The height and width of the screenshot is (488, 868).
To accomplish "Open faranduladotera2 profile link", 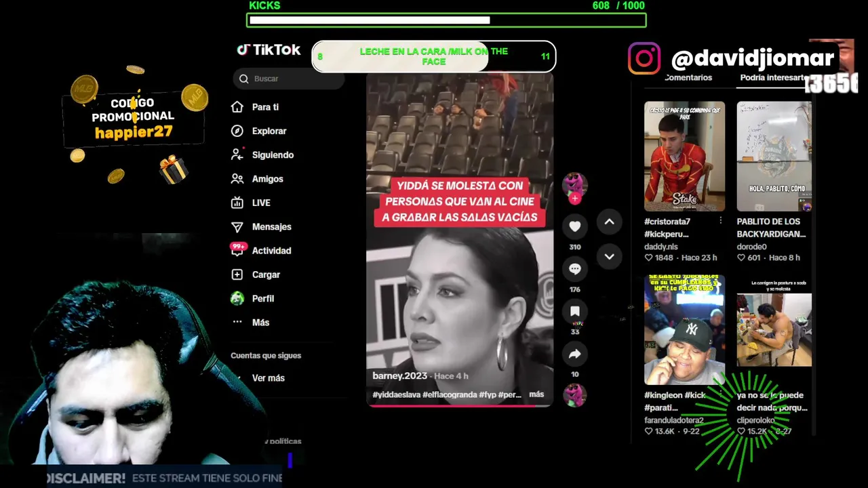I will [674, 420].
